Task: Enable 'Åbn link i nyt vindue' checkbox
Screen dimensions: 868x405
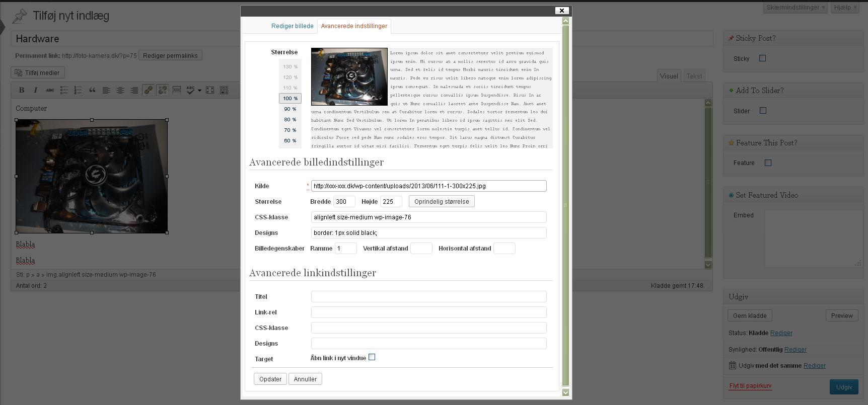Action: [372, 357]
